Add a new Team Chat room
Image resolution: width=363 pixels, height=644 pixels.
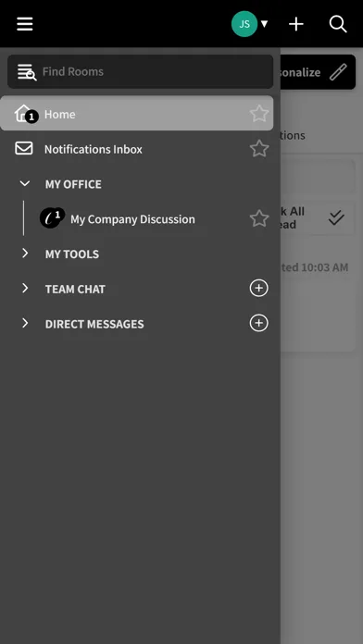coord(259,289)
